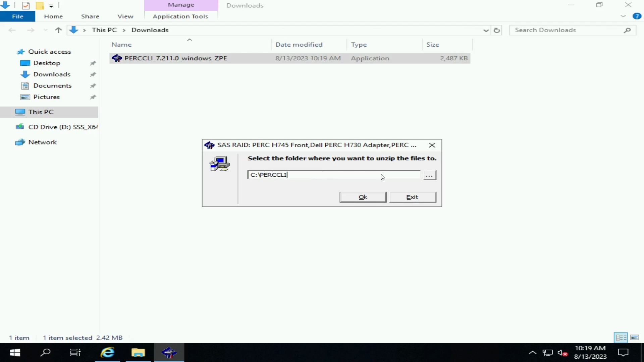Select the Manage tab in ribbon
This screenshot has width=644, height=362.
[180, 4]
